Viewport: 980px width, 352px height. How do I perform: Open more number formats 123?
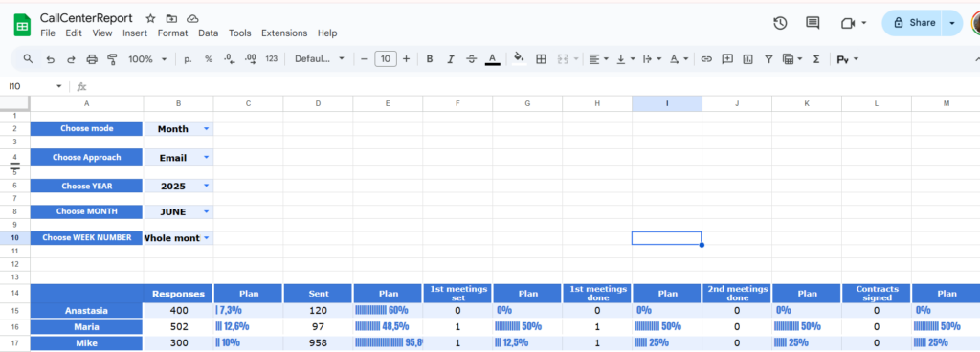[271, 59]
